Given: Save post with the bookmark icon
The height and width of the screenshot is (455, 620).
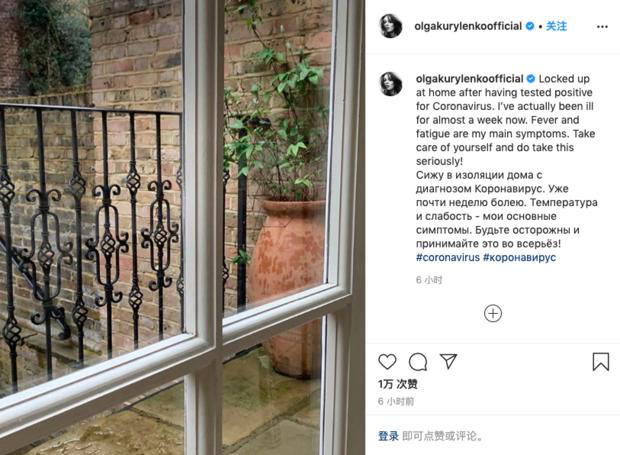Looking at the screenshot, I should [x=601, y=362].
